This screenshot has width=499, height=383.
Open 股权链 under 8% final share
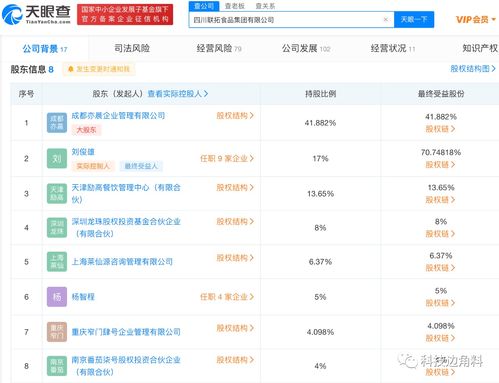[440, 234]
